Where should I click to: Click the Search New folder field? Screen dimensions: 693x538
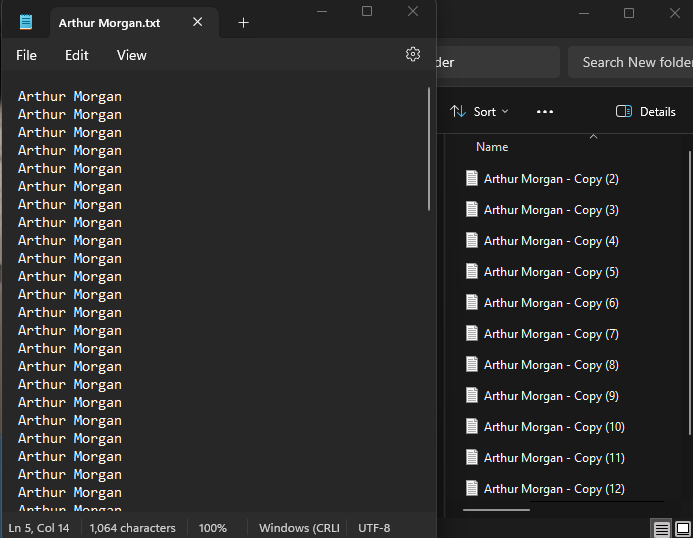[631, 62]
